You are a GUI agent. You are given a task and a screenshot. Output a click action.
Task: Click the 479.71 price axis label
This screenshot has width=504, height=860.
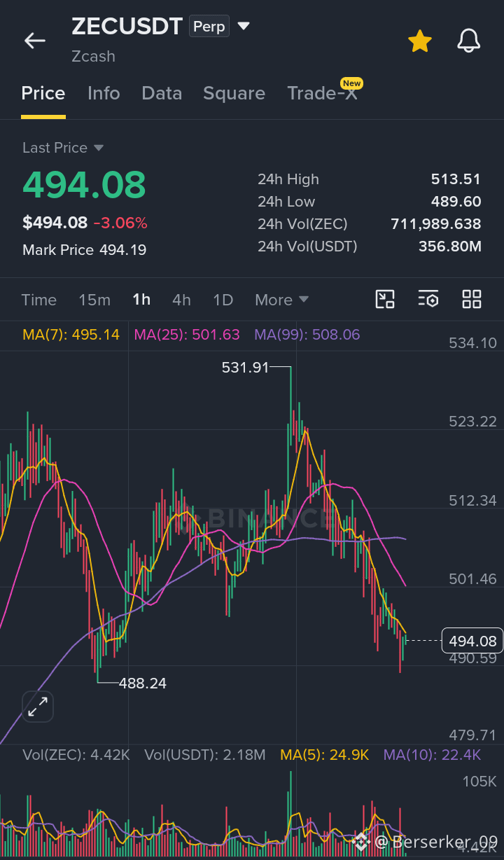click(473, 735)
